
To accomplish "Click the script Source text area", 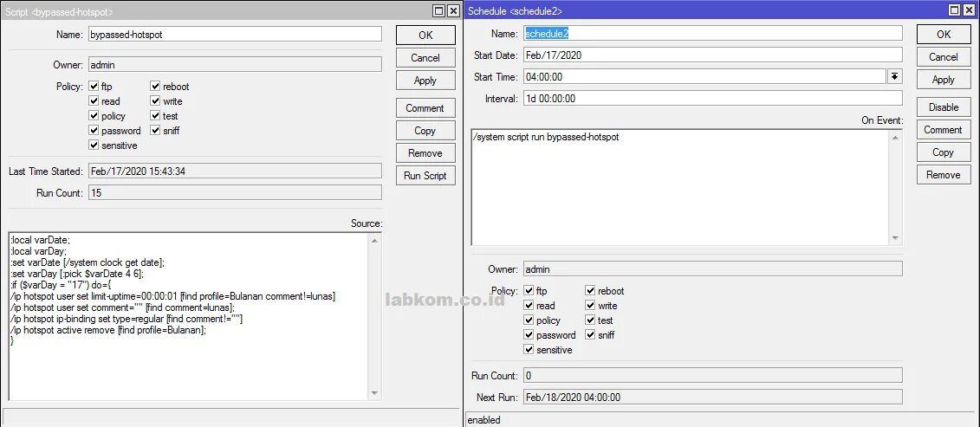I will click(189, 316).
